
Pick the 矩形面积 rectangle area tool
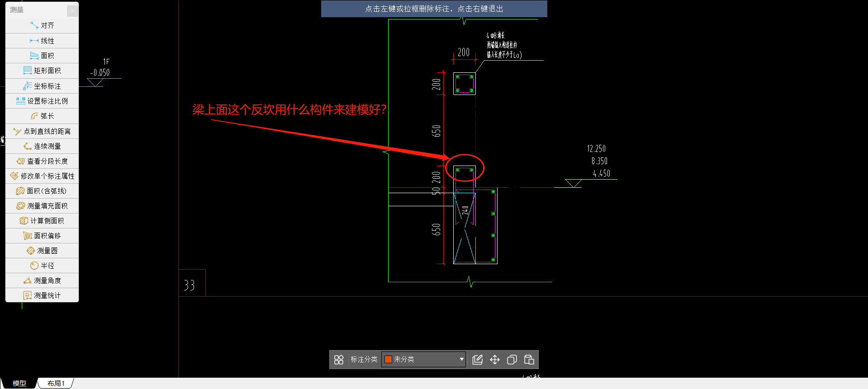coord(42,71)
